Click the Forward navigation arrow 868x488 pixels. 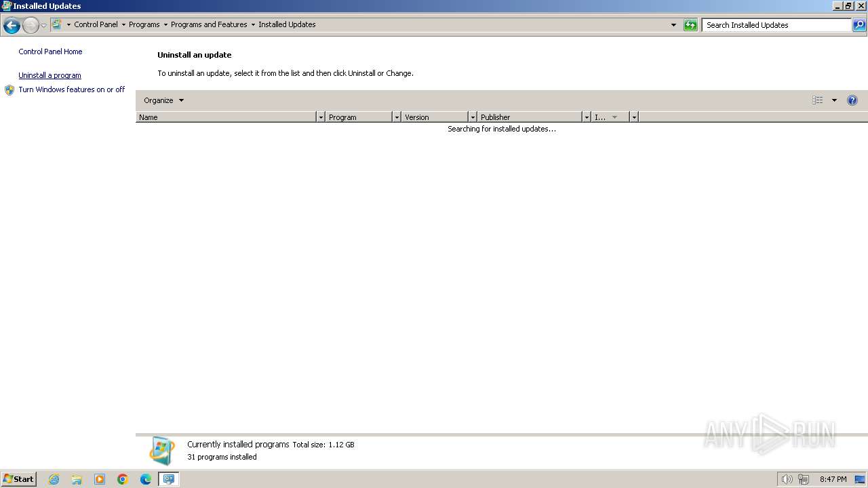(x=31, y=26)
